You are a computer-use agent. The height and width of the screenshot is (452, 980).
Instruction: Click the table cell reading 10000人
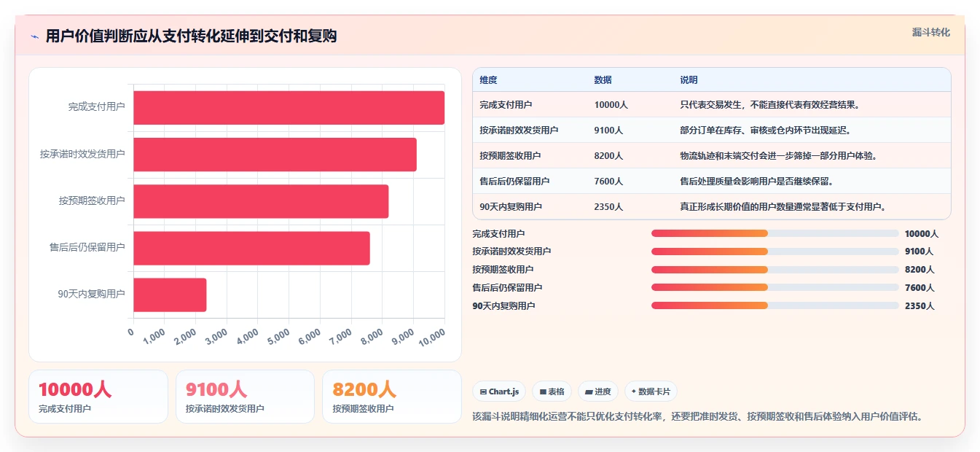611,105
